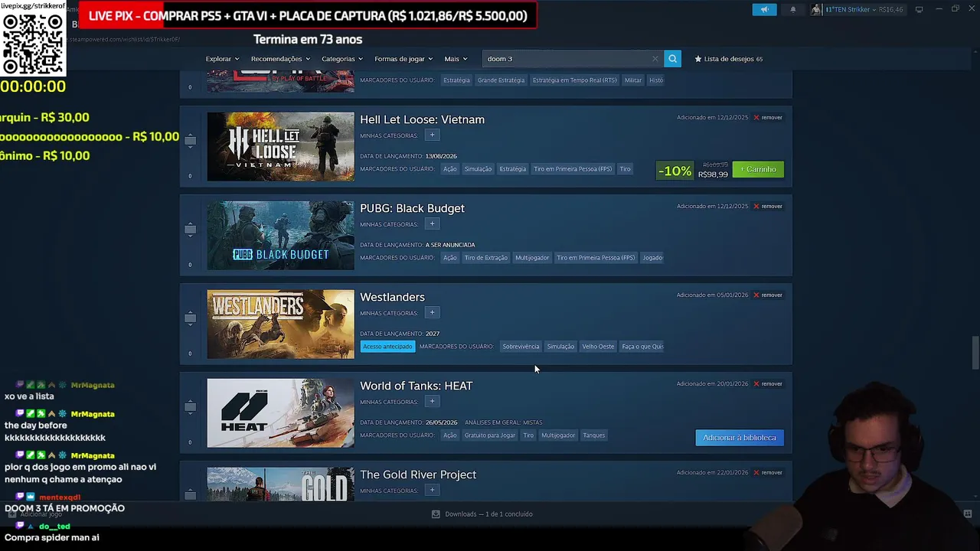Image resolution: width=980 pixels, height=551 pixels.
Task: Click the reorder handle for PUBG: Black Budget
Action: tap(190, 230)
